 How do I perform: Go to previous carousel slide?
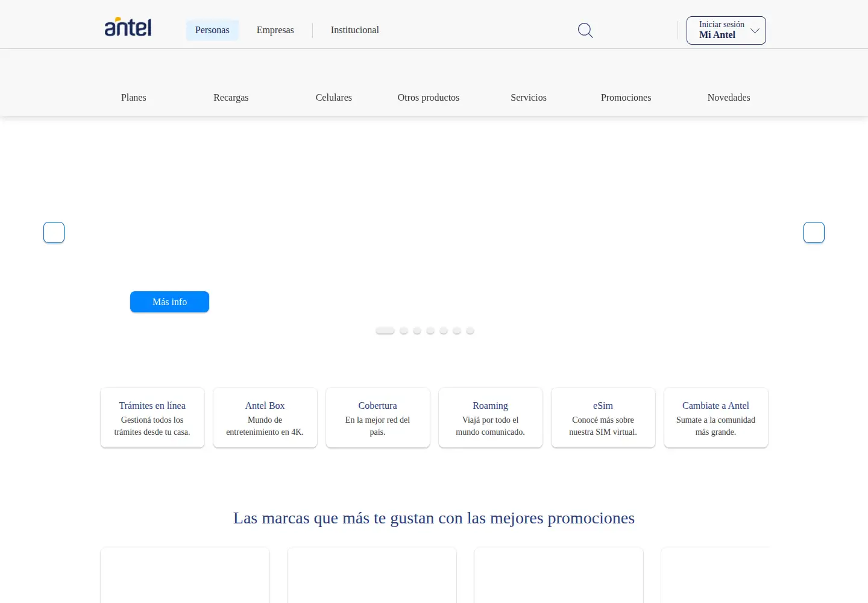tap(54, 233)
